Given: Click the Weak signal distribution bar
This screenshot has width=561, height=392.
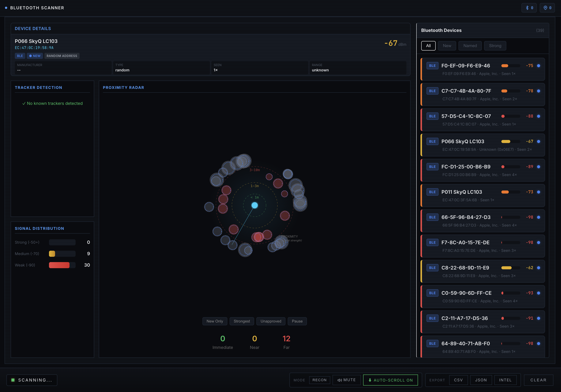Looking at the screenshot, I should click(62, 265).
